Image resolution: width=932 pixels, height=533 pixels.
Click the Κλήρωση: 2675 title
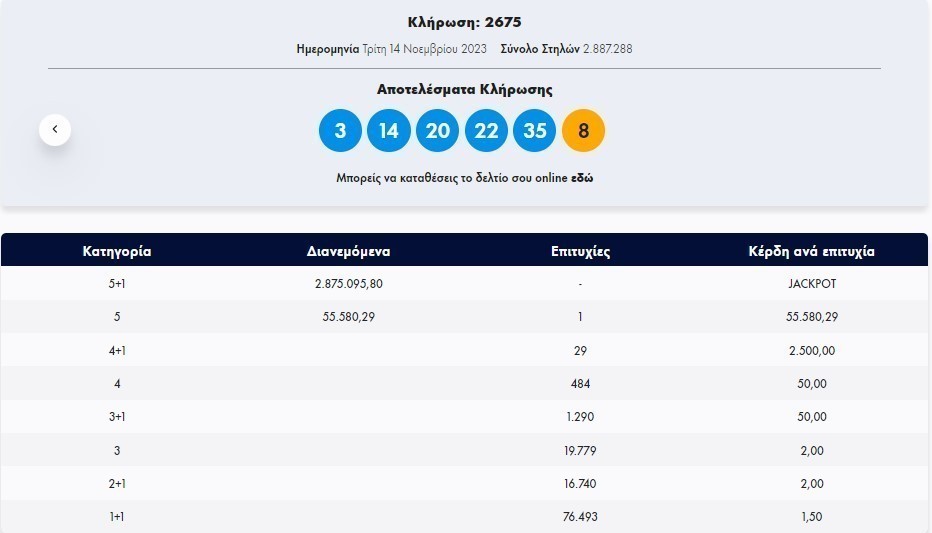coord(464,22)
